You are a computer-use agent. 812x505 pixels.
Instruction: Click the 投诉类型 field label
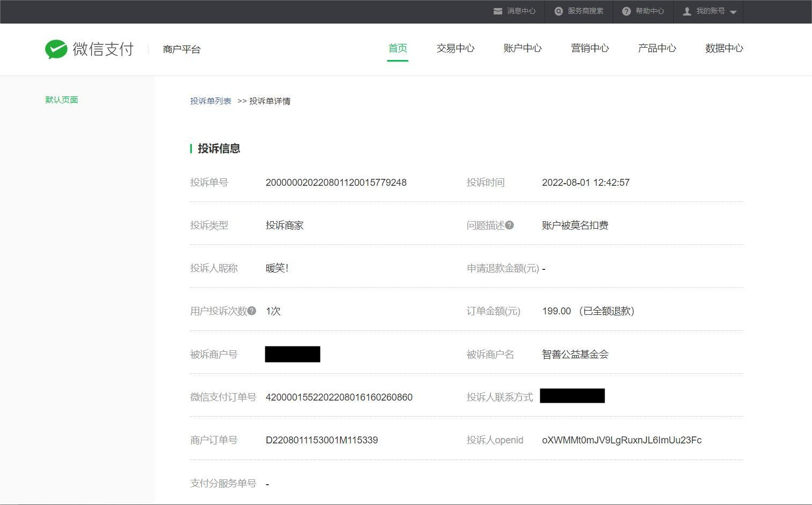(209, 225)
